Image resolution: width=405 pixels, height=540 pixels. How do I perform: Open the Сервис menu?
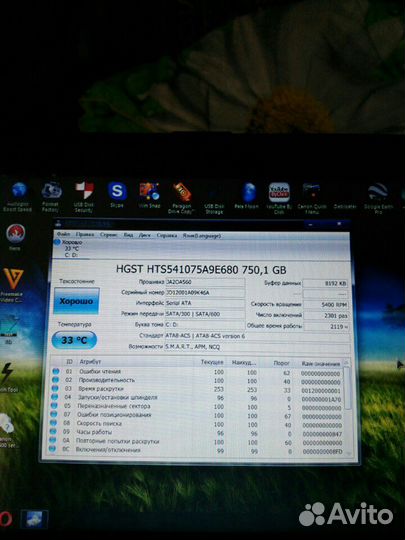click(108, 235)
